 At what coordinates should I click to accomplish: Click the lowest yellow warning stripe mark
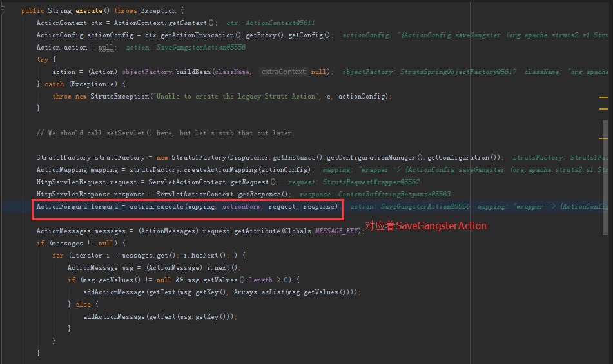click(604, 138)
